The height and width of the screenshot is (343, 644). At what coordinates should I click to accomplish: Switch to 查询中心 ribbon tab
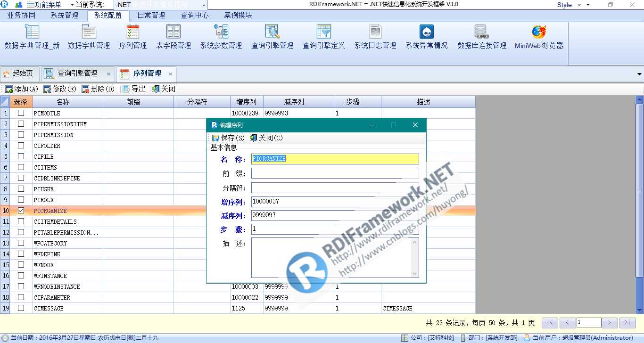[x=195, y=15]
